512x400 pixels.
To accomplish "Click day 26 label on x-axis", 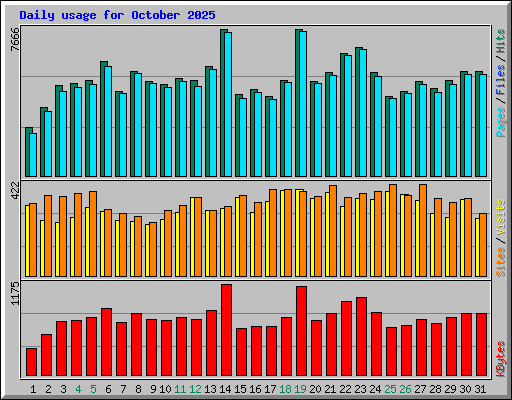I will coord(405,389).
